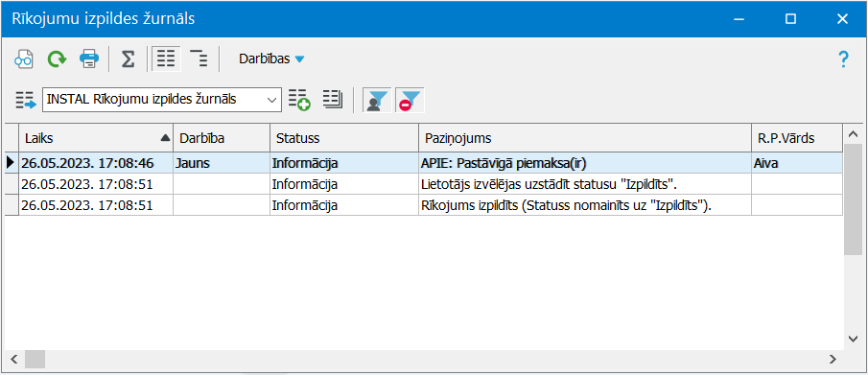Show totals with the sigma icon
The image size is (868, 375).
[128, 59]
